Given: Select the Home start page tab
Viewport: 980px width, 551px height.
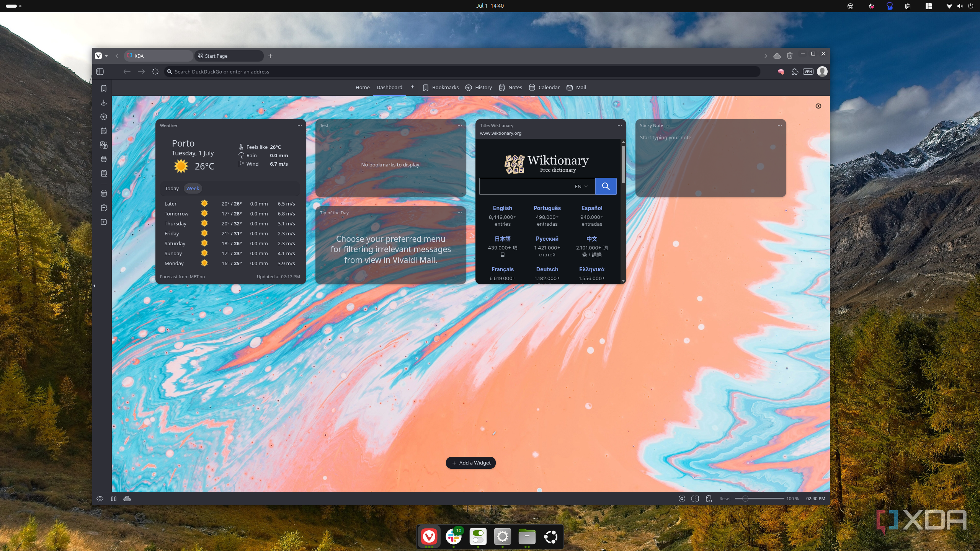Looking at the screenshot, I should [362, 87].
